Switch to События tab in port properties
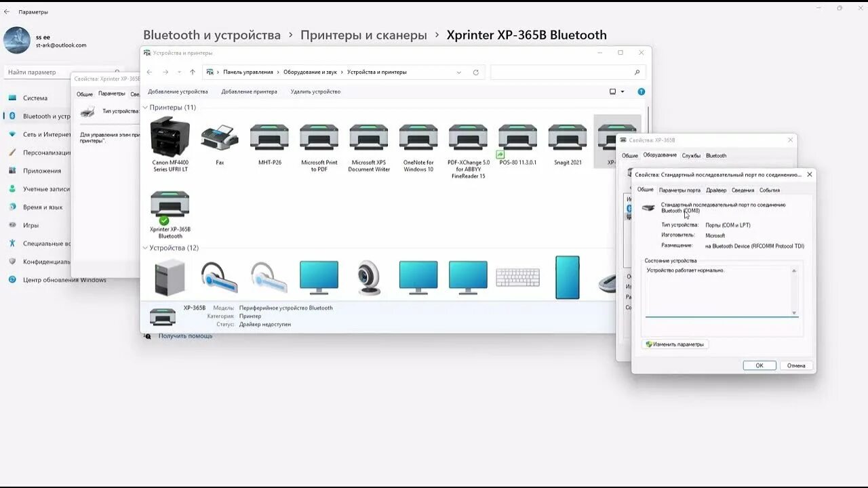The width and height of the screenshot is (868, 488). 770,190
